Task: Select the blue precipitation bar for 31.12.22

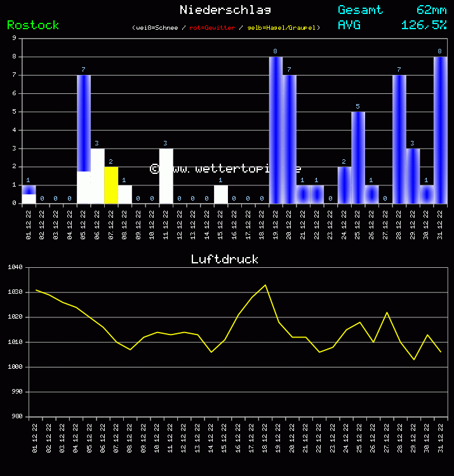Action: coord(440,130)
